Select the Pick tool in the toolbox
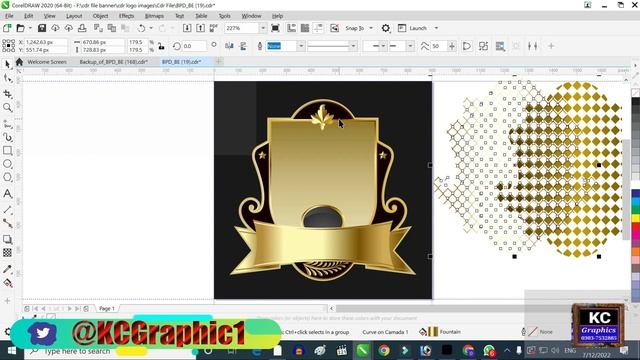 click(x=7, y=64)
